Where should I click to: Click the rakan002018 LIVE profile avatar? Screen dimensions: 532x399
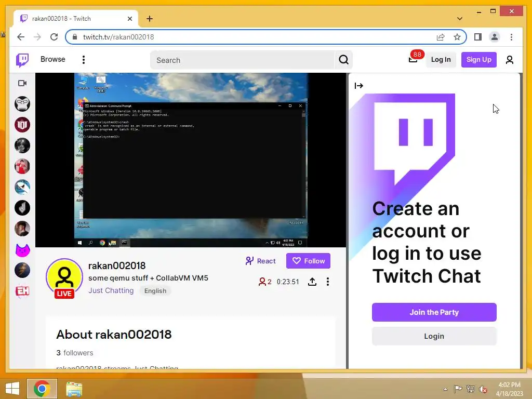click(x=64, y=278)
